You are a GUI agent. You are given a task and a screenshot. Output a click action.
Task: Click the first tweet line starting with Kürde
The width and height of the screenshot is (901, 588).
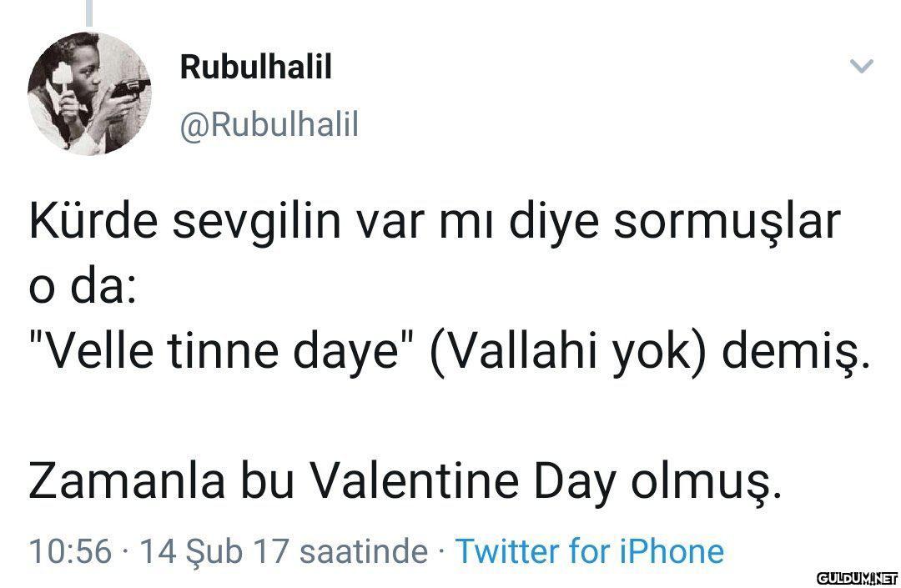[432, 227]
